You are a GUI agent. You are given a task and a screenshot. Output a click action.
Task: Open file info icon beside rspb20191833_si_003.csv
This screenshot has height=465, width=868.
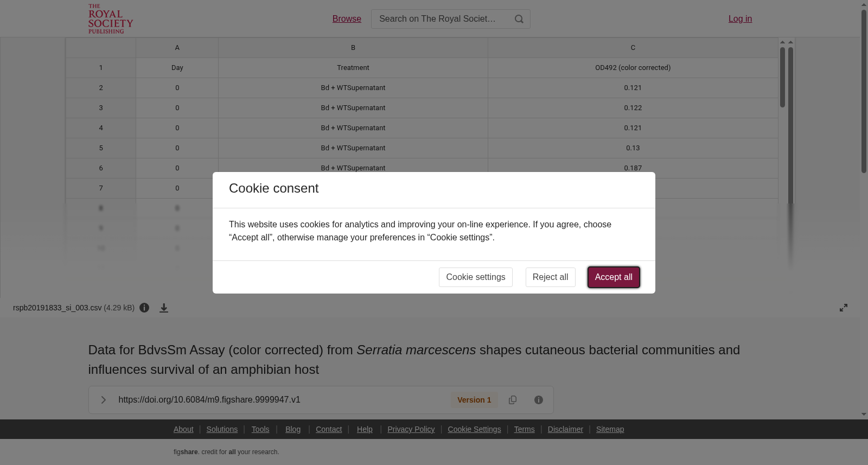[144, 308]
